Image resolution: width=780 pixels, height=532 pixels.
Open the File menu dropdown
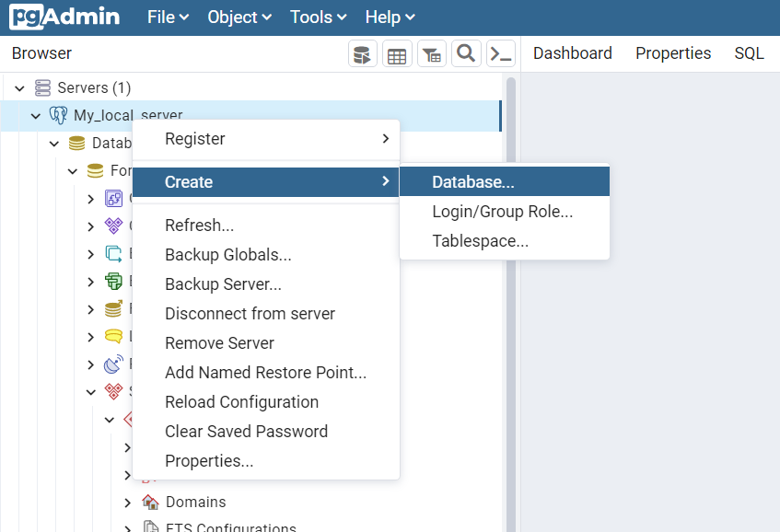[168, 17]
